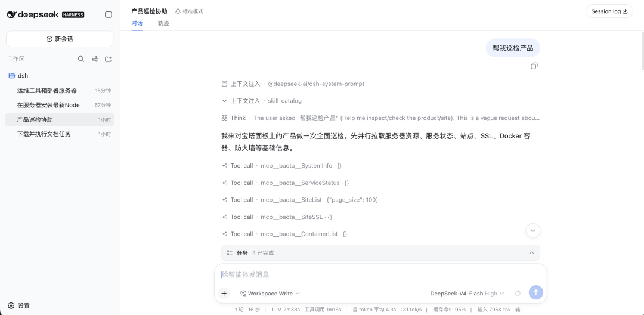Screen dimensions: 644x315
Task: Select the 产品巡检协助 session in sidebar
Action: (60, 119)
